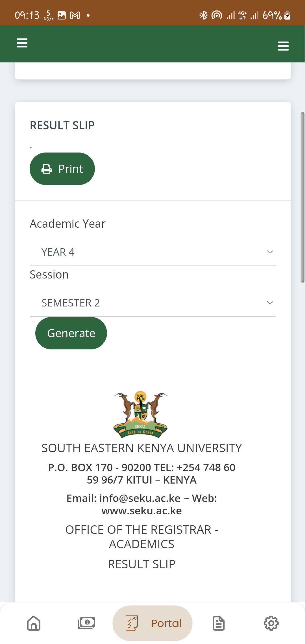Tap the Bluetooth status icon
This screenshot has height=644, width=305.
tap(203, 15)
